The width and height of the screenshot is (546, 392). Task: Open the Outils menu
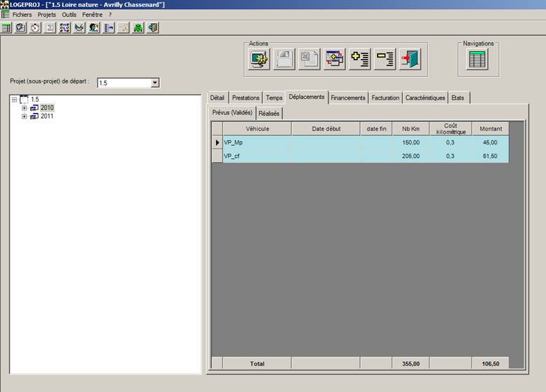[x=69, y=14]
